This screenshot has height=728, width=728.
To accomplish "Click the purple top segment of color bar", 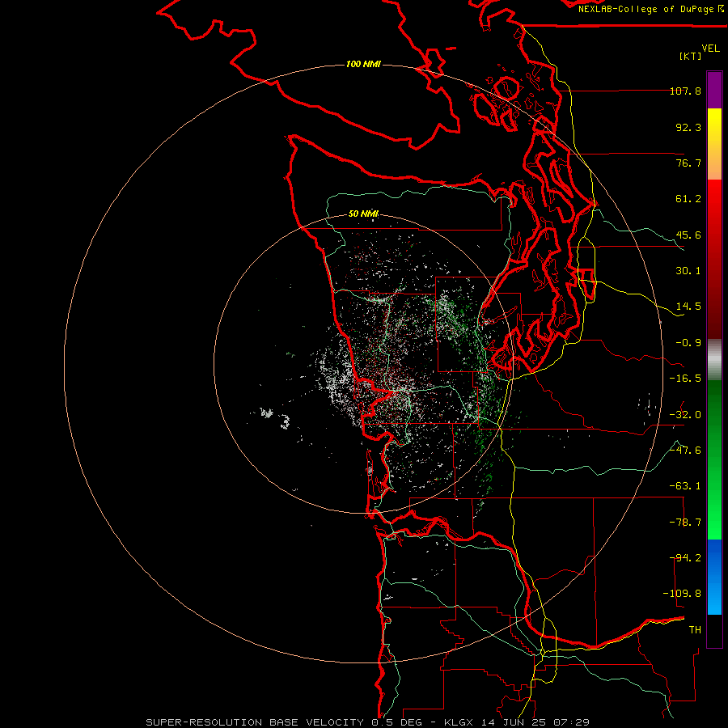I will point(714,90).
